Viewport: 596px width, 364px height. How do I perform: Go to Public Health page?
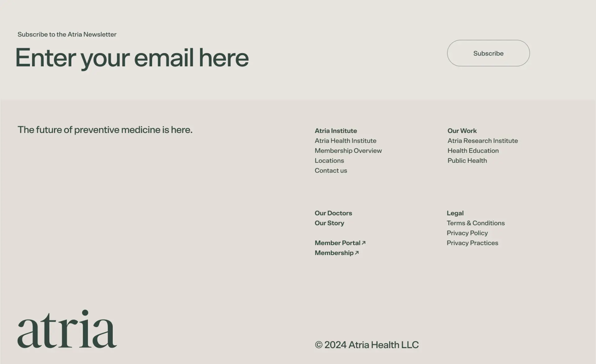pos(467,160)
